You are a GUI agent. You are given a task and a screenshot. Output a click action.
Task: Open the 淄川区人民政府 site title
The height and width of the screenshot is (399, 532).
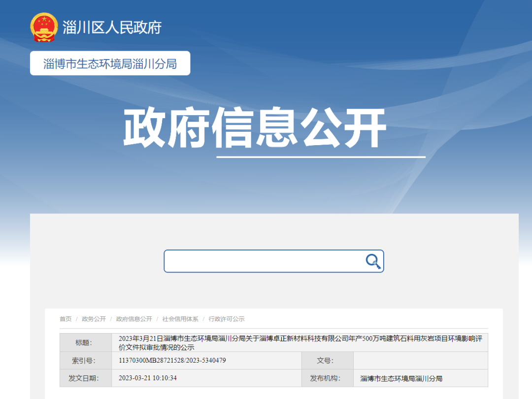tap(112, 28)
